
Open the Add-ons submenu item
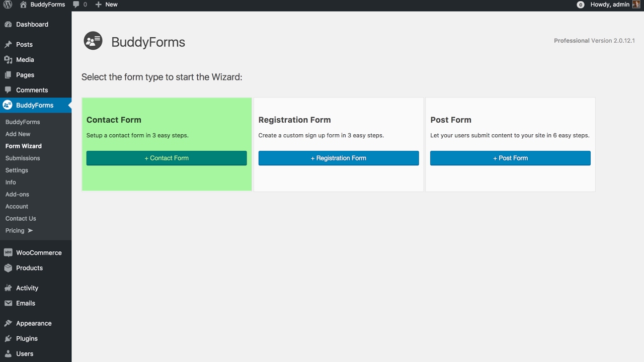(x=17, y=195)
